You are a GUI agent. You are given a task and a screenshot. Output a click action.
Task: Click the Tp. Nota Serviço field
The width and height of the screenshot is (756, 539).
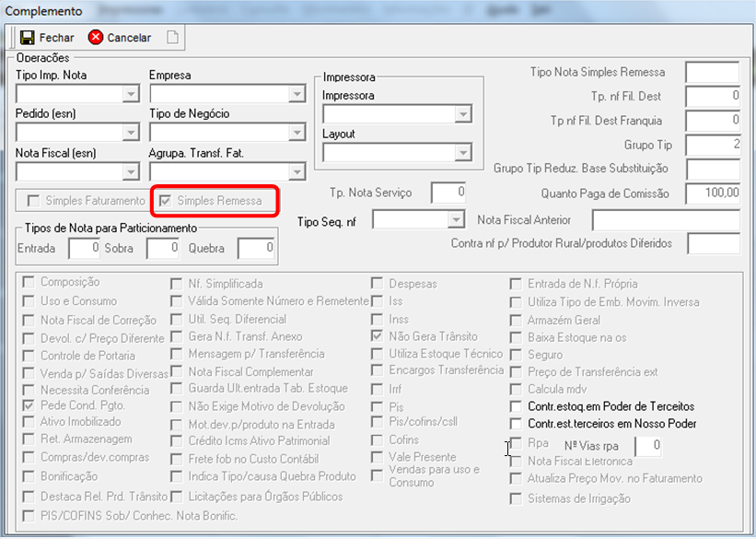click(x=448, y=193)
